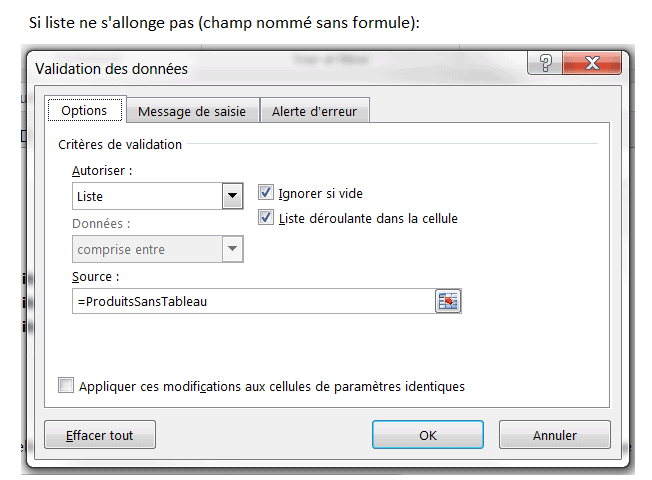Click the Annuler button
Viewport: 652px width, 480px height.
click(x=554, y=435)
